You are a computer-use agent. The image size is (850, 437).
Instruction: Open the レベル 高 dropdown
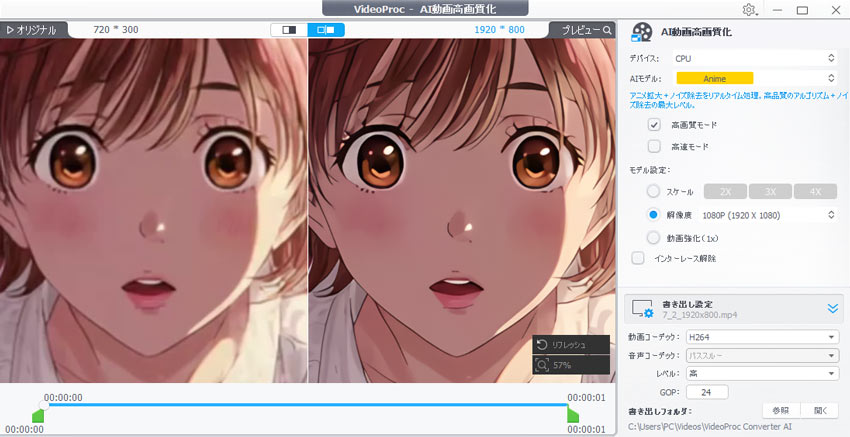tap(762, 374)
